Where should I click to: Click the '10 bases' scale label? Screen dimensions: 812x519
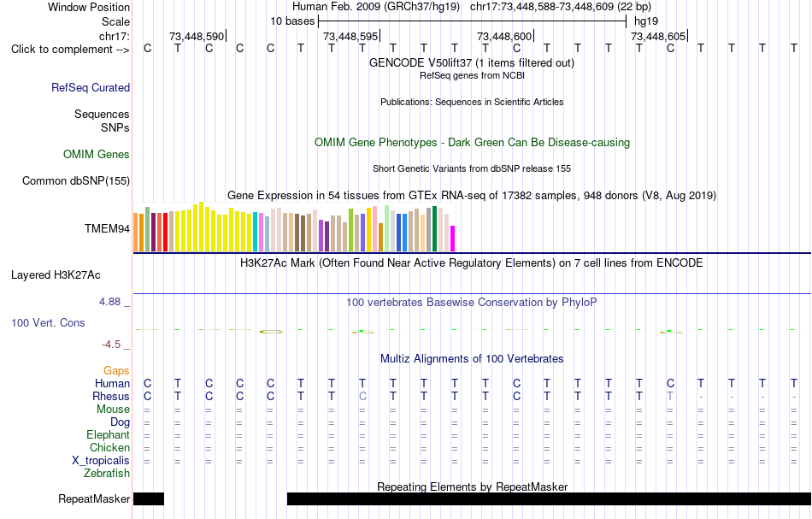292,21
